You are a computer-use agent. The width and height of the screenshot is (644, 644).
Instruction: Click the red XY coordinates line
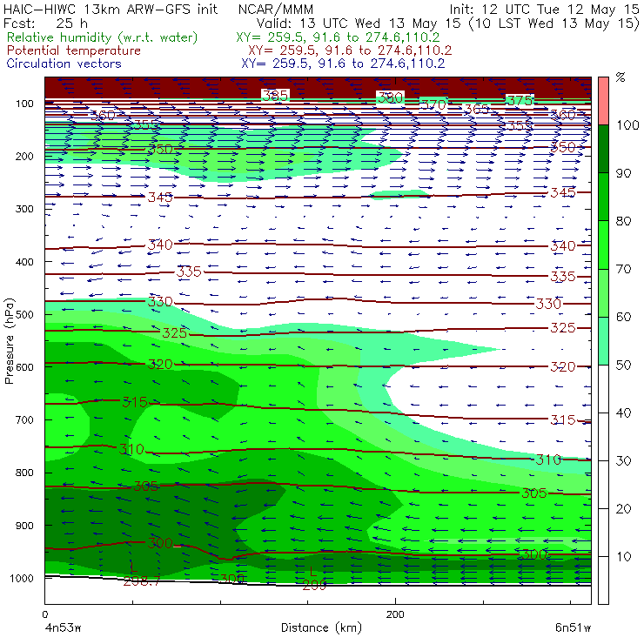coord(350,50)
